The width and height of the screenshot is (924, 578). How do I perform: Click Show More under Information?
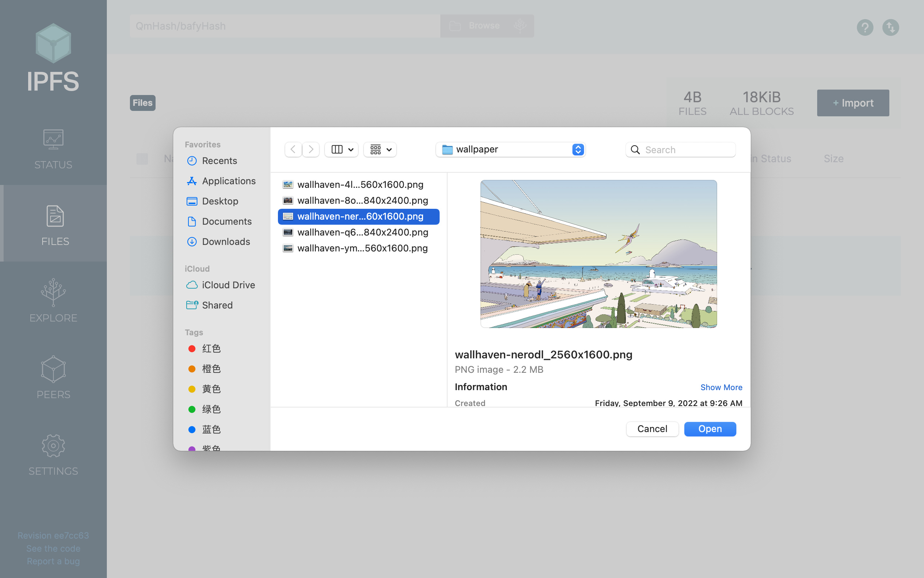[x=721, y=387]
